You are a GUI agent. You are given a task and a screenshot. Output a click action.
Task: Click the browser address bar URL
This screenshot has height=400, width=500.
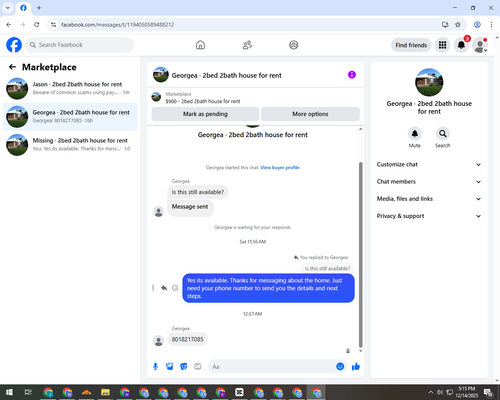coord(117,25)
